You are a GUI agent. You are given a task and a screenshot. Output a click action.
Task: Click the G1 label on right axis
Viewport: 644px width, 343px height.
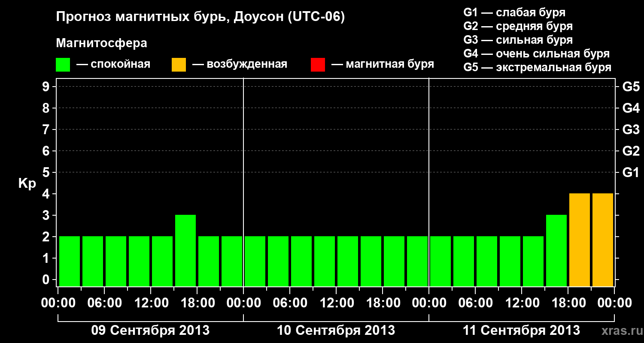pos(631,172)
